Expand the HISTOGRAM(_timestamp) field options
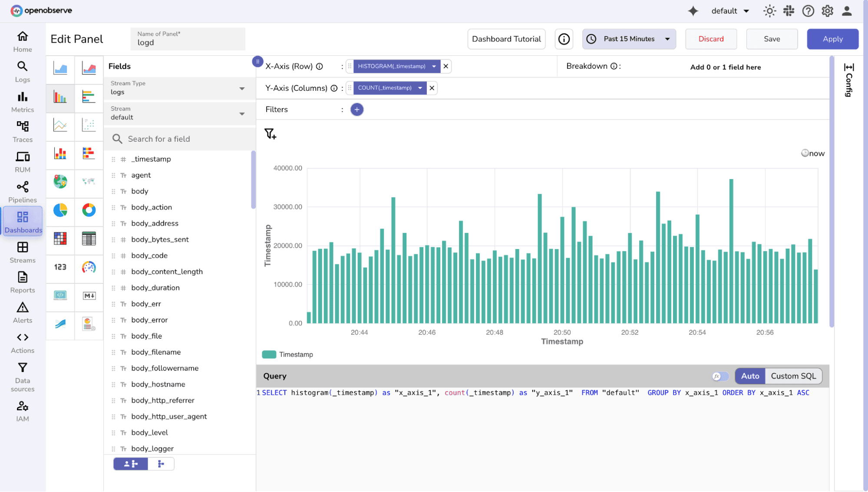868x492 pixels. tap(434, 66)
